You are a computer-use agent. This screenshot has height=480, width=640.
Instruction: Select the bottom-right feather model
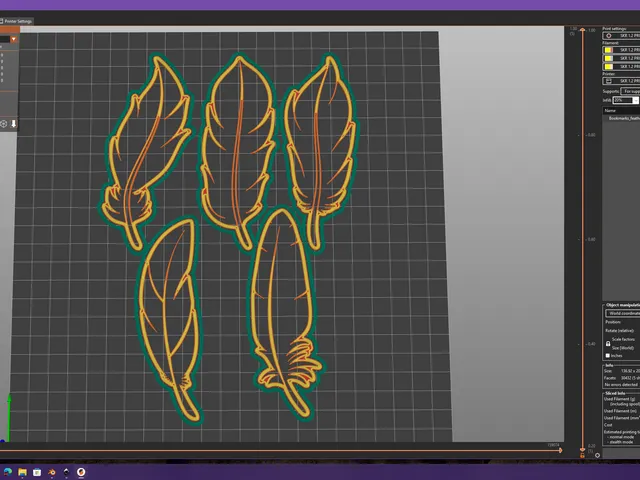pos(284,312)
